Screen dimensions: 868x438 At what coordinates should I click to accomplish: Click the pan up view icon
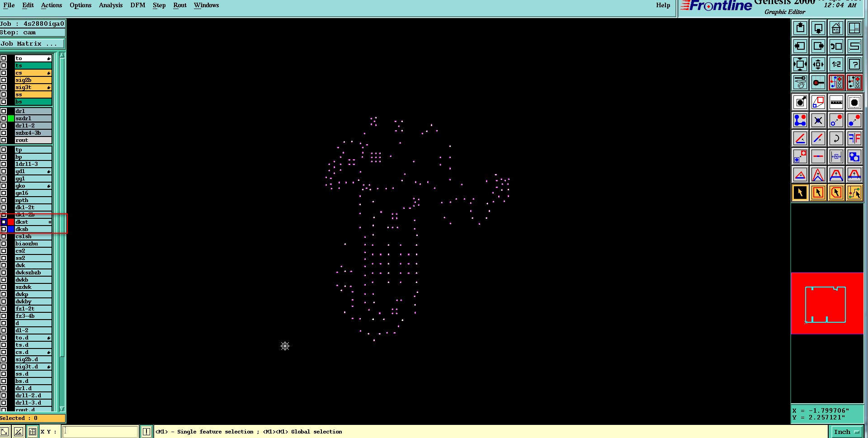[800, 28]
